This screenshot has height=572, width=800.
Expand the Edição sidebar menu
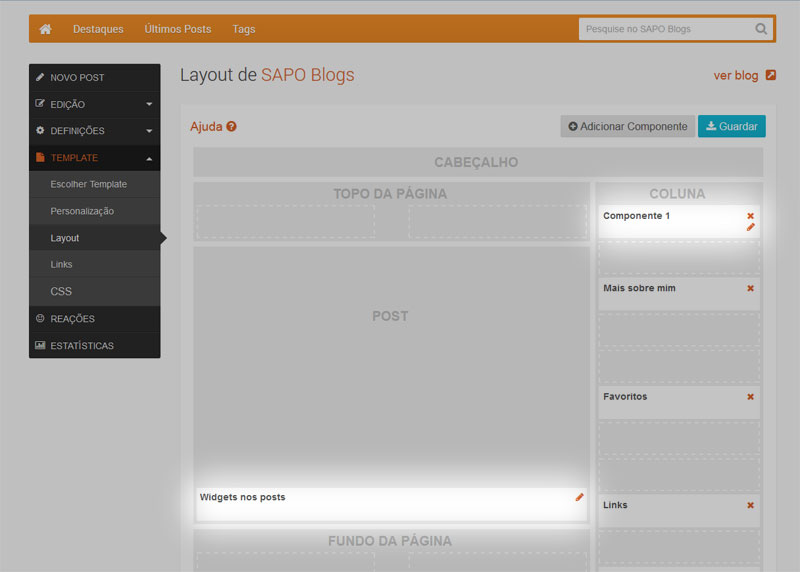coord(148,104)
